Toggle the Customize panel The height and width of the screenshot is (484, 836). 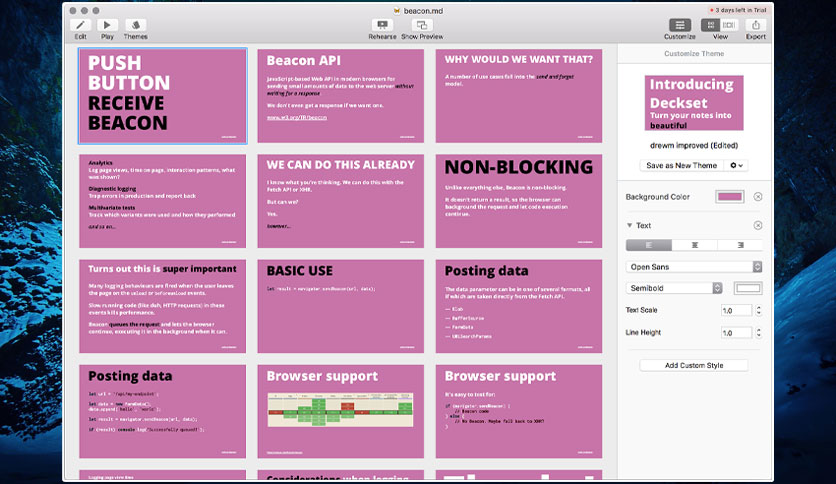pyautogui.click(x=680, y=25)
